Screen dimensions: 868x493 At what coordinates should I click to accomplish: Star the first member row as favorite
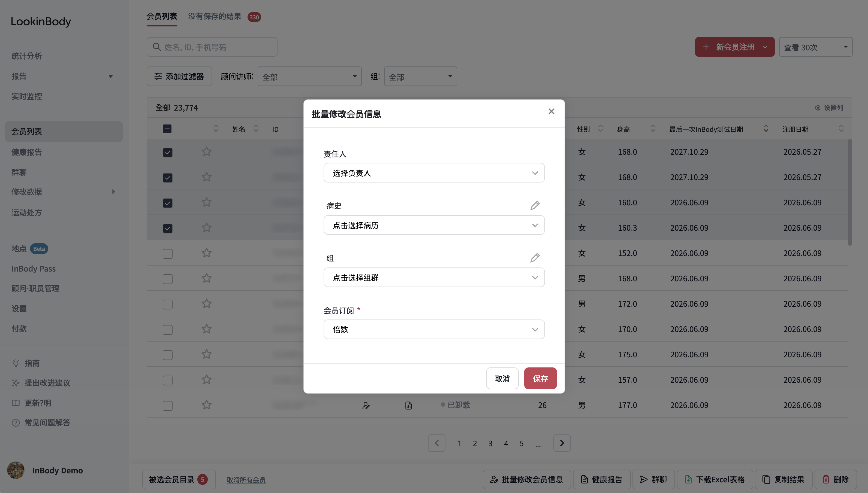point(206,151)
